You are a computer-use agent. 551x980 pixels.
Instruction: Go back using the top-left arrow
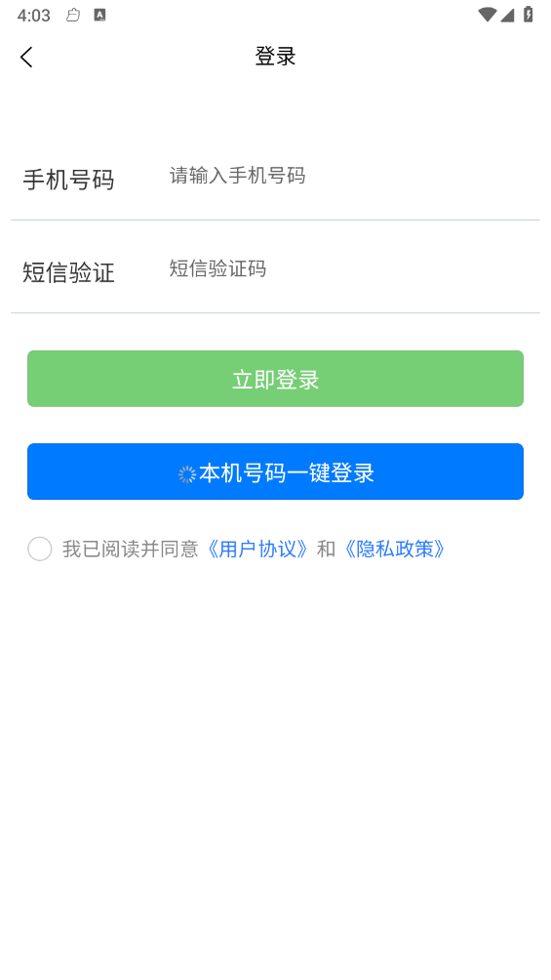tap(26, 57)
